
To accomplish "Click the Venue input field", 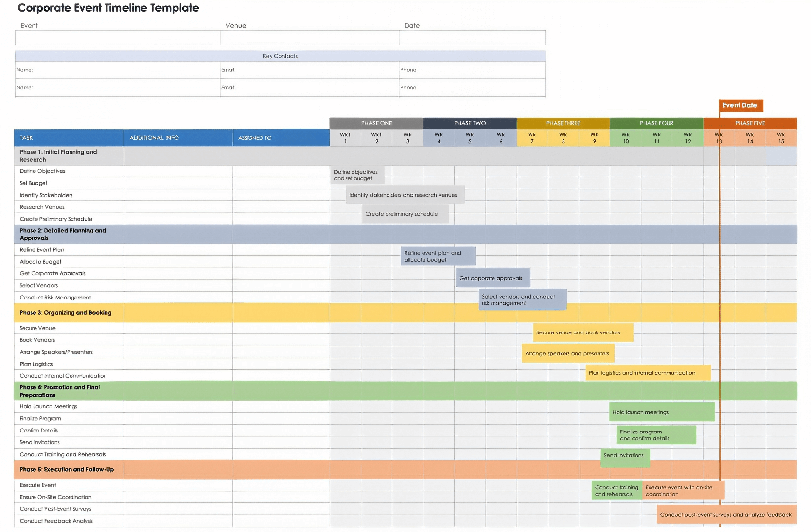I will point(310,38).
